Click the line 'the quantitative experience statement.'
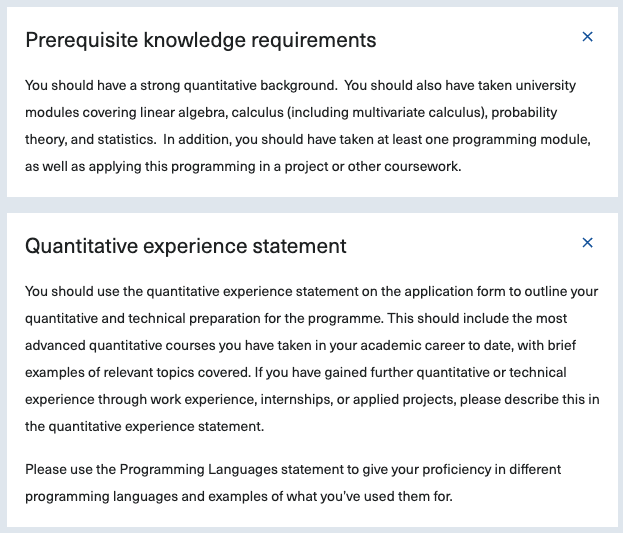The width and height of the screenshot is (623, 533). [145, 426]
